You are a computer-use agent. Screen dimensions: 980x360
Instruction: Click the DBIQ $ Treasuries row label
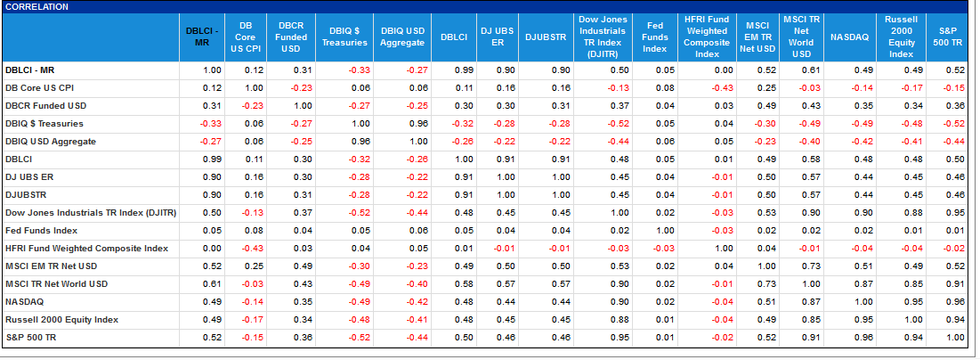44,124
